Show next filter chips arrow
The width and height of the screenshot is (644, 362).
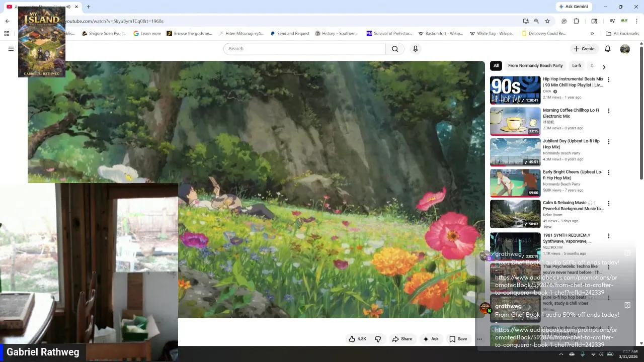pos(604,67)
